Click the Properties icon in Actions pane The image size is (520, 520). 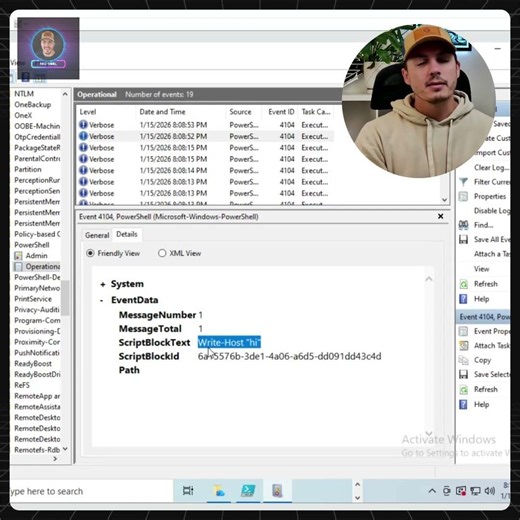pyautogui.click(x=463, y=196)
